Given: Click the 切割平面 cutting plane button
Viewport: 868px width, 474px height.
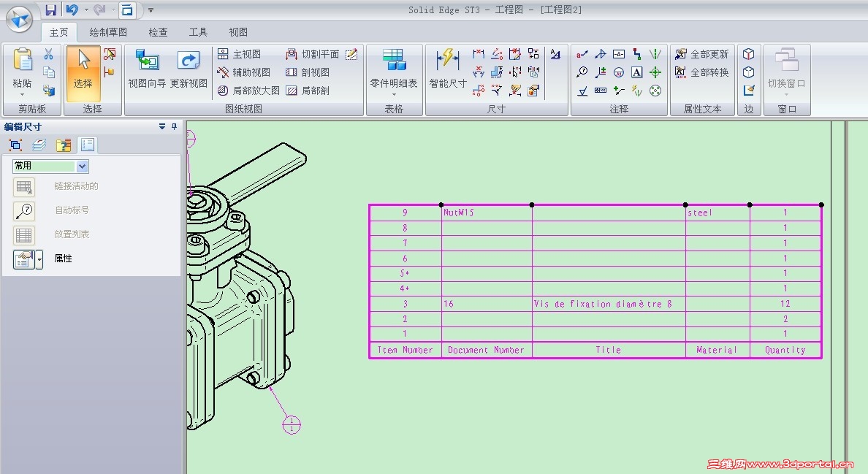Looking at the screenshot, I should (312, 54).
